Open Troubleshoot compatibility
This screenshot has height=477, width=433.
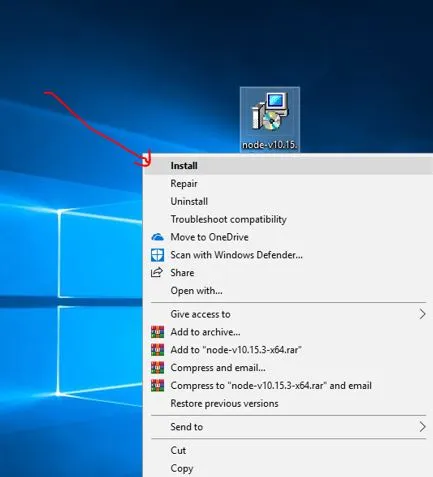coord(288,219)
